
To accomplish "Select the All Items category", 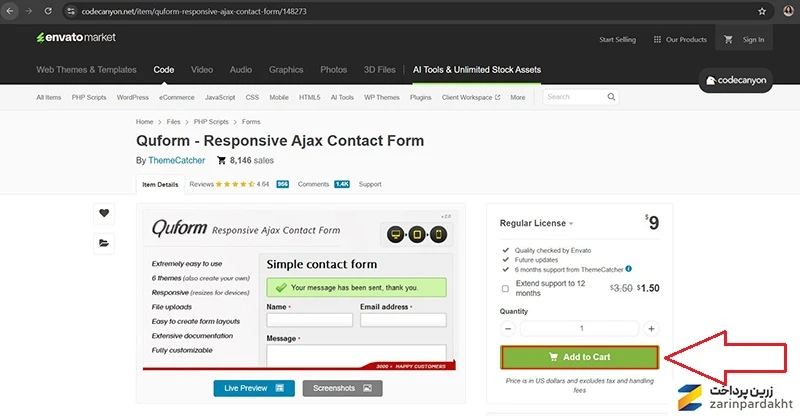I will pos(48,97).
